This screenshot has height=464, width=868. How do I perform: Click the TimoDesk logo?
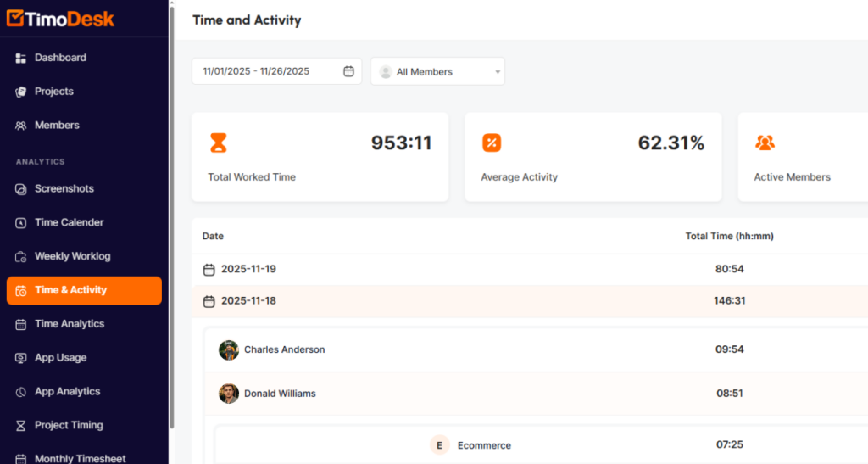60,19
